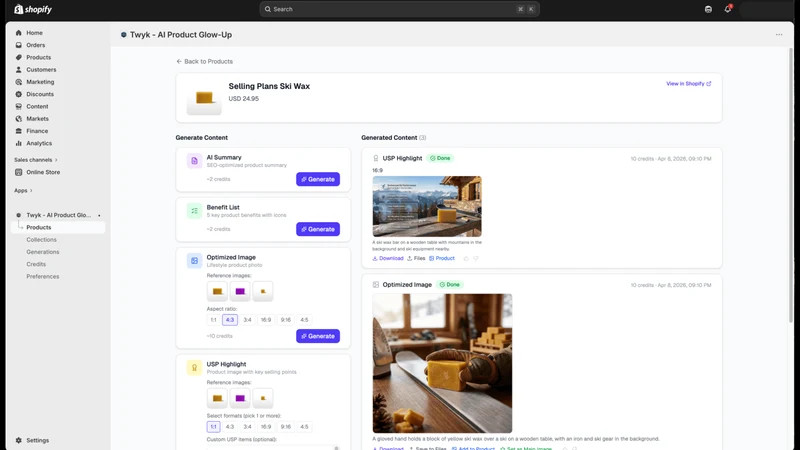The image size is (800, 450).
Task: Open the Customers section icon
Action: [x=18, y=69]
